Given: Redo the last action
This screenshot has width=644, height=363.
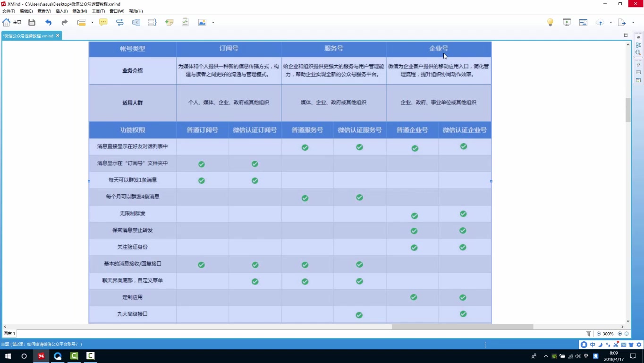Looking at the screenshot, I should coord(66,22).
